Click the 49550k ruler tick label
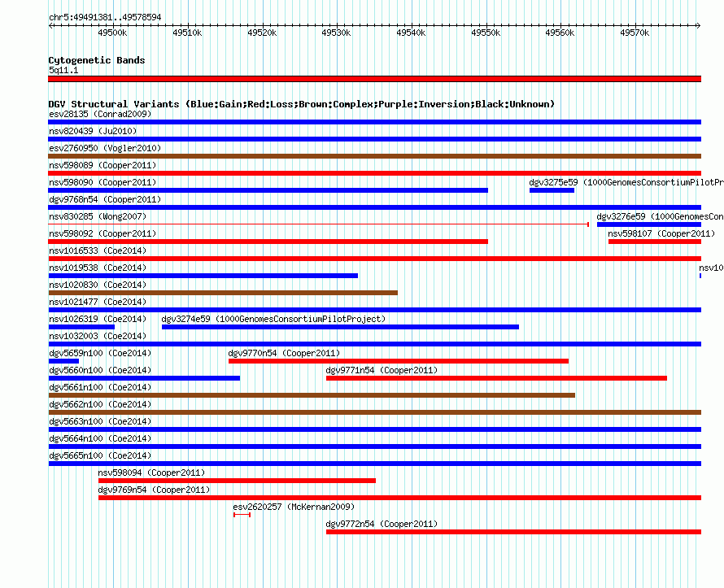 tap(486, 33)
